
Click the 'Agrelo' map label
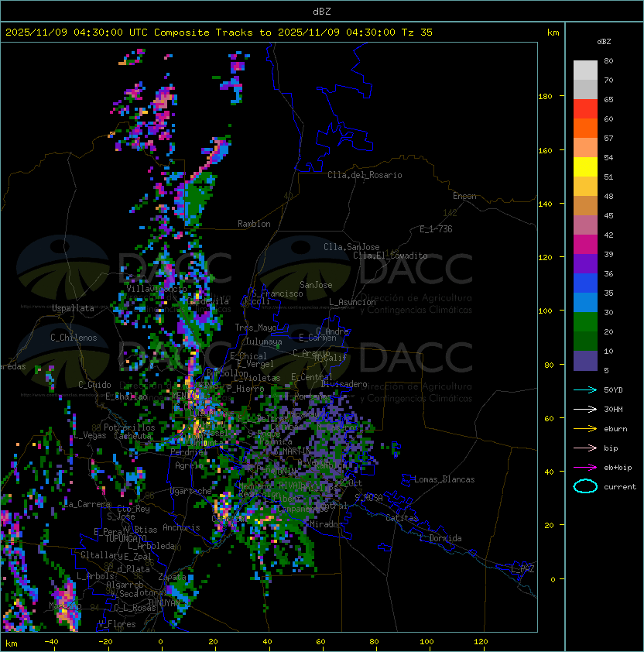pos(189,465)
